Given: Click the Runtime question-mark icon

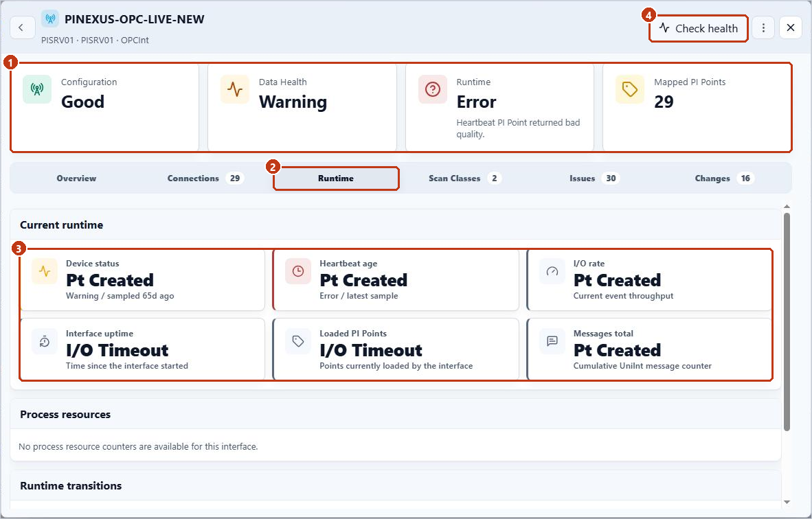Looking at the screenshot, I should (432, 89).
